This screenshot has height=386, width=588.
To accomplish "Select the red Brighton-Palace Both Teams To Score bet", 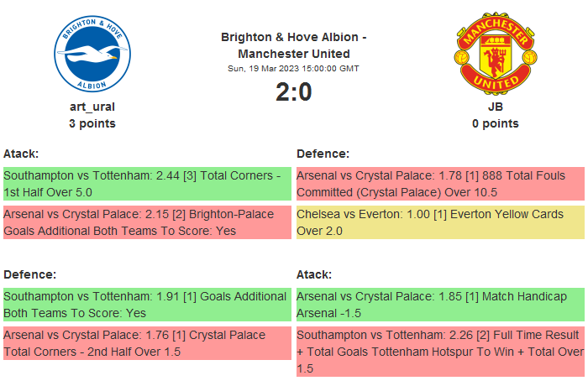I will click(147, 222).
